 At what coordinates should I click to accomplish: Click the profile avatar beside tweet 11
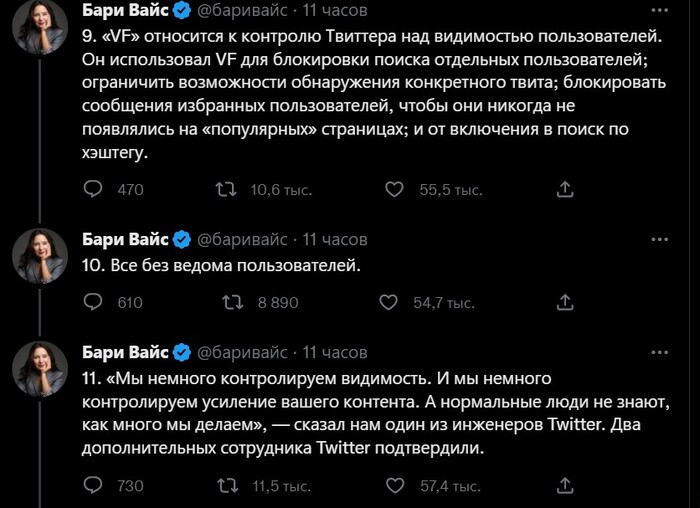pos(40,369)
